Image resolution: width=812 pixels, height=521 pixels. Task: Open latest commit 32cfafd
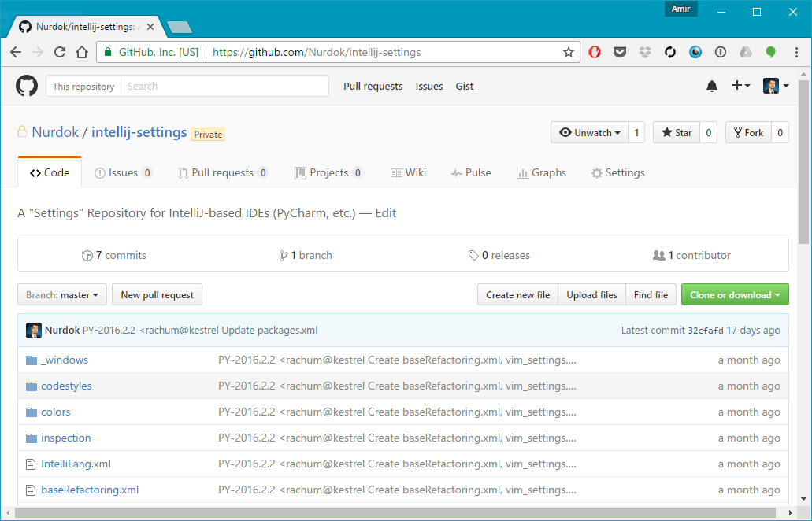pos(706,331)
